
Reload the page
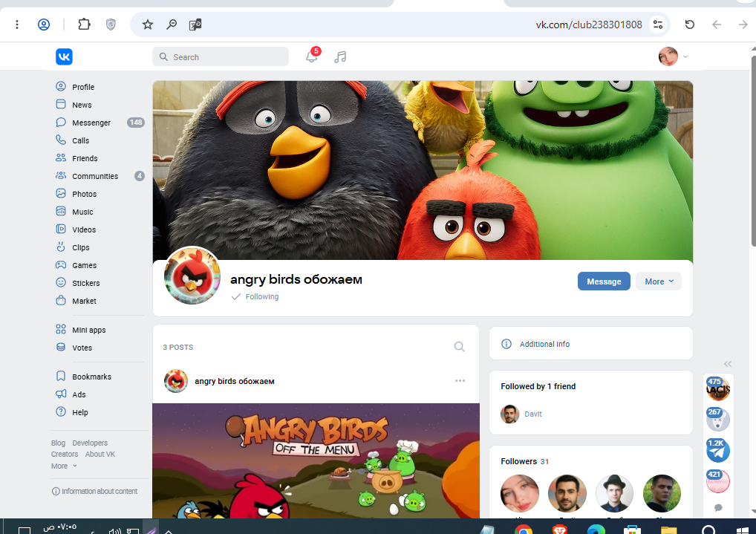point(690,24)
